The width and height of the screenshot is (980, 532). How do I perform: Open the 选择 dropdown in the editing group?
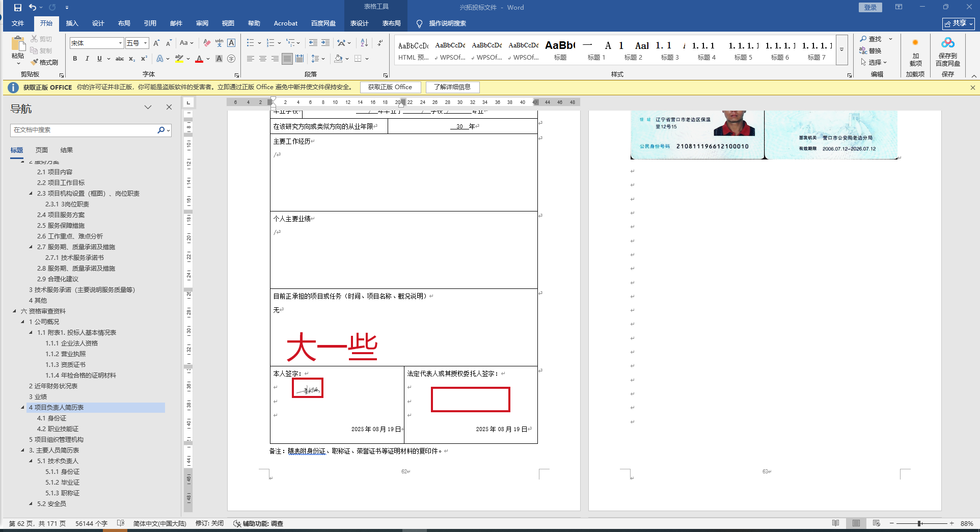[x=874, y=62]
